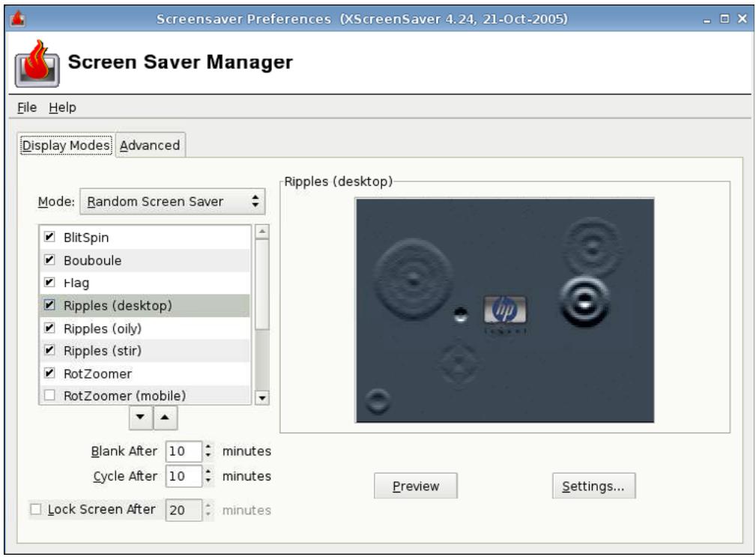
Task: Select the RotZoomer (mobile) list row
Action: click(x=145, y=395)
